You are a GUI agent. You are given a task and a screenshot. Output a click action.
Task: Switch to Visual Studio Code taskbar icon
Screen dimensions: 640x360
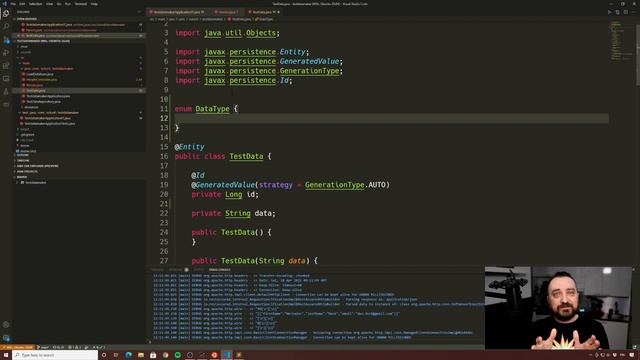point(227,355)
